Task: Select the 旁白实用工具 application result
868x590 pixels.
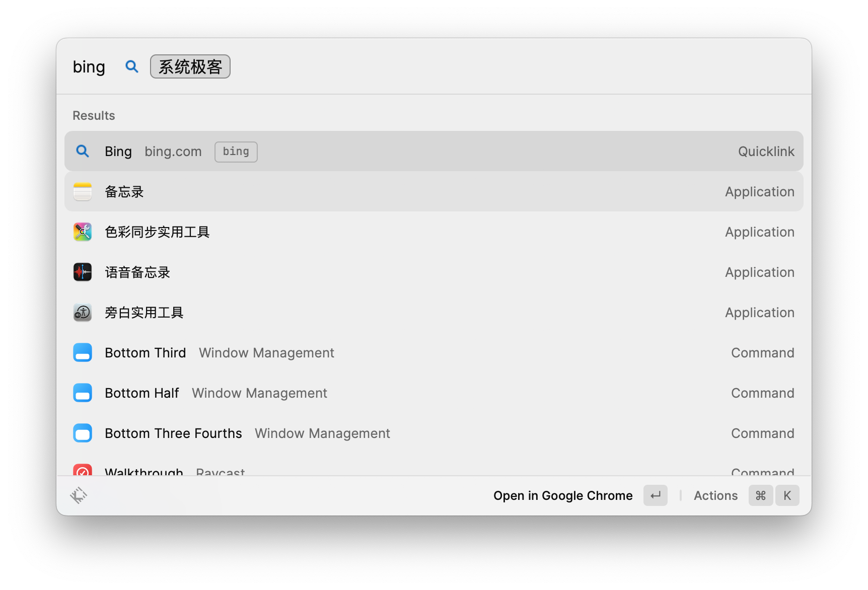Action: pos(434,312)
